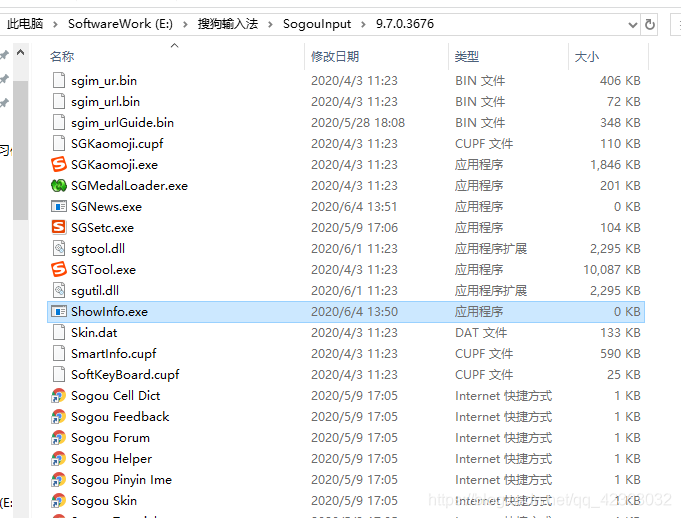The width and height of the screenshot is (681, 518).
Task: Select the Sogou Skin shortcut icon
Action: (59, 501)
